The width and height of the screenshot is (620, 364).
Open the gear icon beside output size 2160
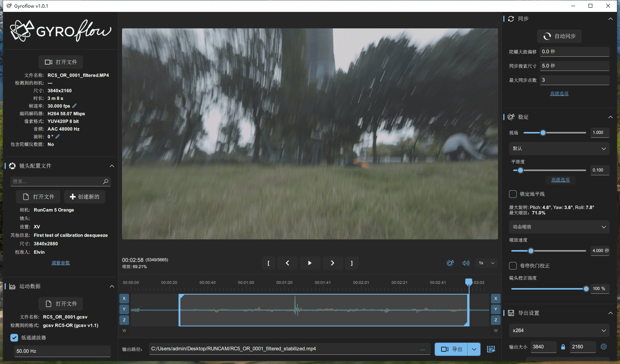tap(603, 347)
